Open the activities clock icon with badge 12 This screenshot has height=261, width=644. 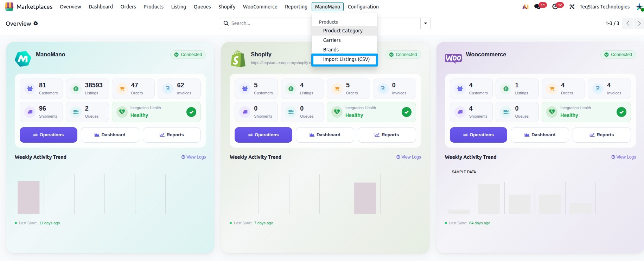click(555, 7)
